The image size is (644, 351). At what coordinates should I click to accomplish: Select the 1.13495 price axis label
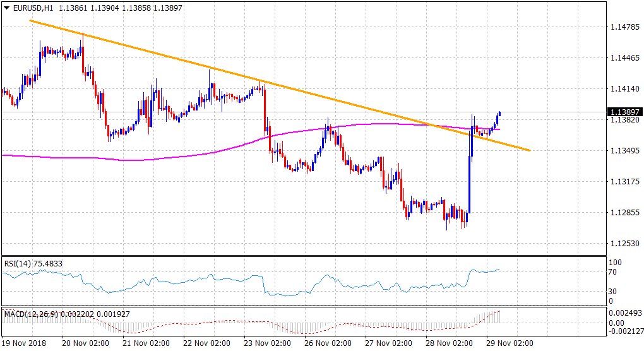tap(624, 151)
